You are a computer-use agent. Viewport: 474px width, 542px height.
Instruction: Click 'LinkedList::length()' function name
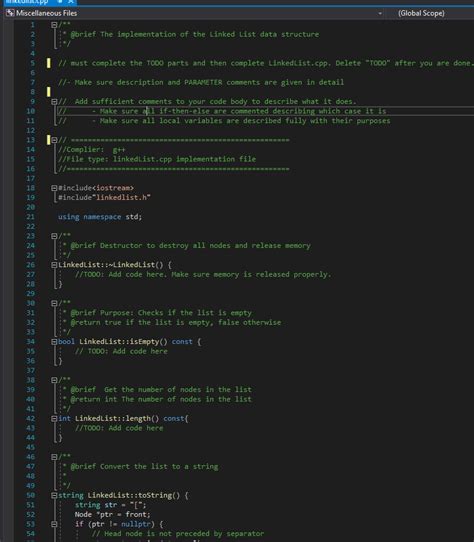click(117, 418)
